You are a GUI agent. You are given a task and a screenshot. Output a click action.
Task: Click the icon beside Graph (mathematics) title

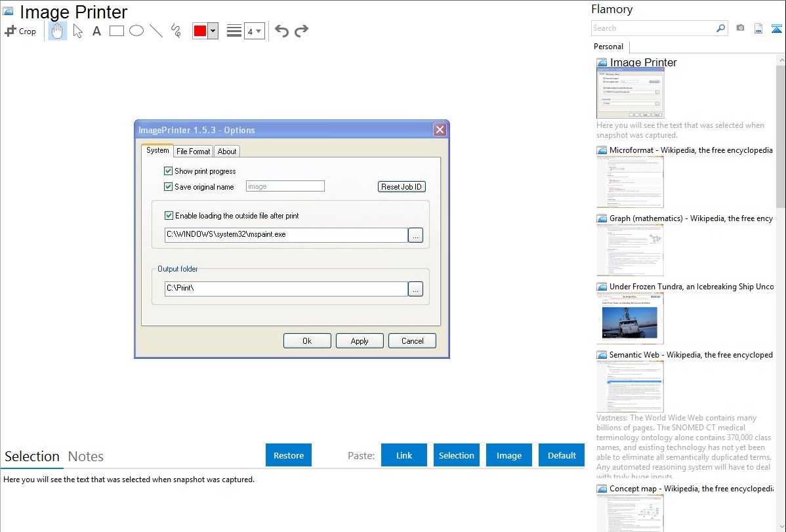(602, 218)
